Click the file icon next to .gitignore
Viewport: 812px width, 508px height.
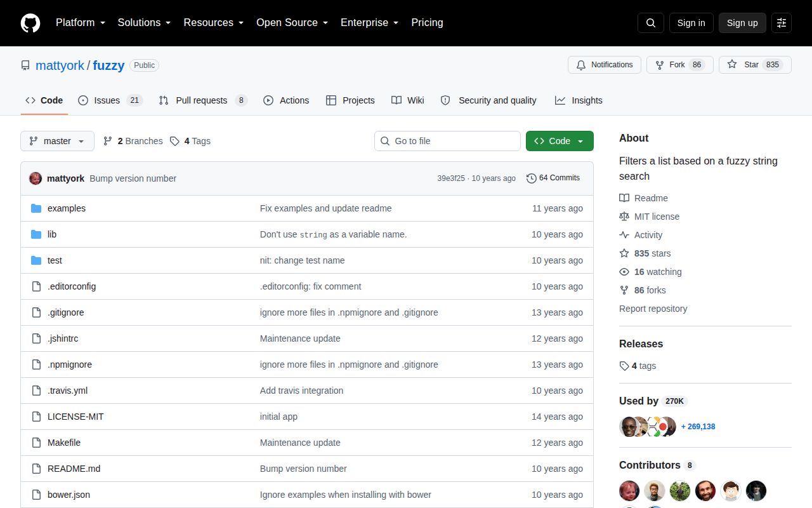pyautogui.click(x=36, y=312)
